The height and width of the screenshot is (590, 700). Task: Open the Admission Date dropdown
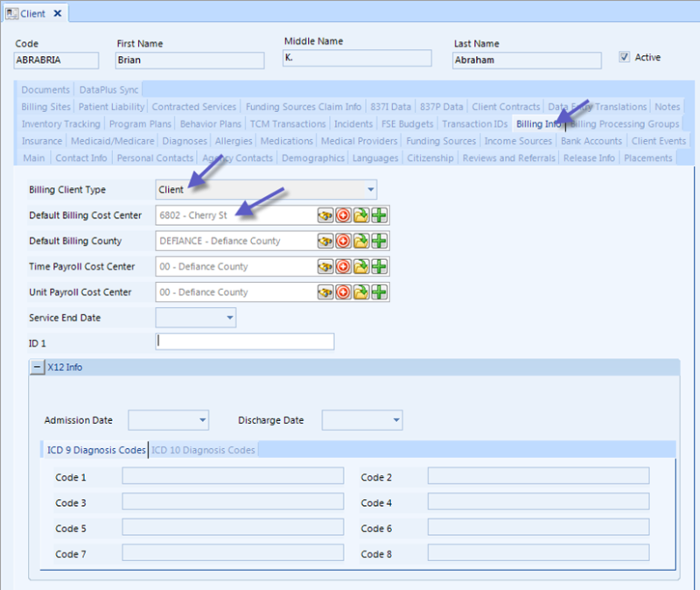click(203, 421)
